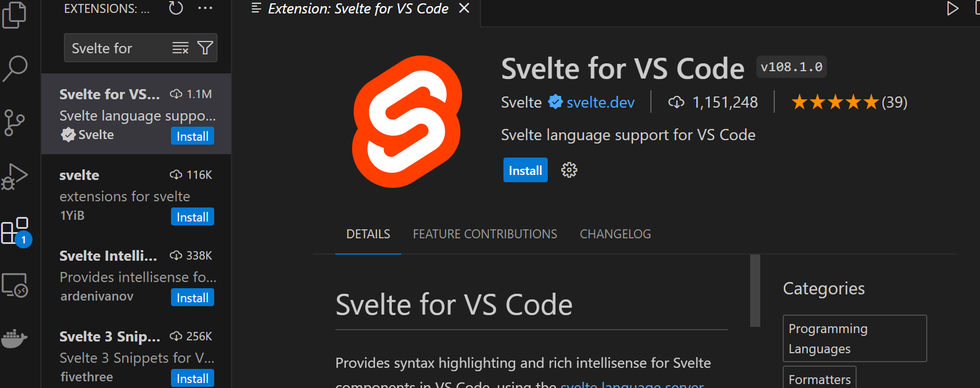Install the svelte extension by 1YiB

click(x=192, y=217)
